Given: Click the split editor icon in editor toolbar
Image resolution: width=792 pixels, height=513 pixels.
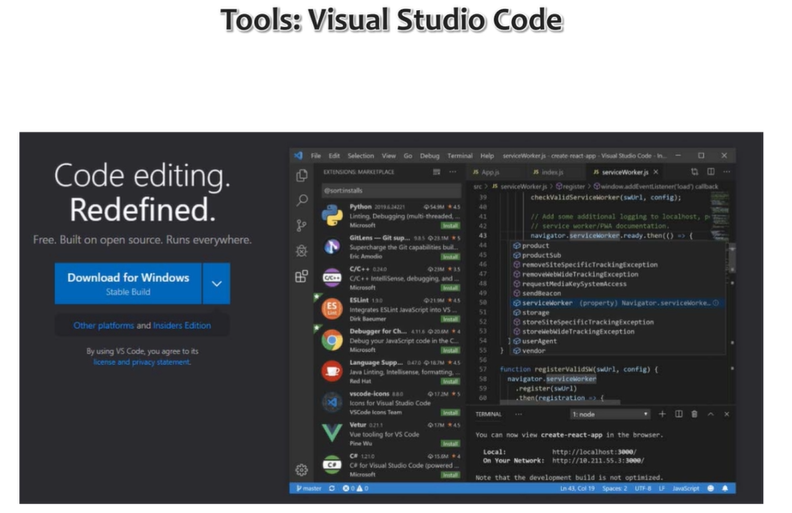Looking at the screenshot, I should [711, 172].
